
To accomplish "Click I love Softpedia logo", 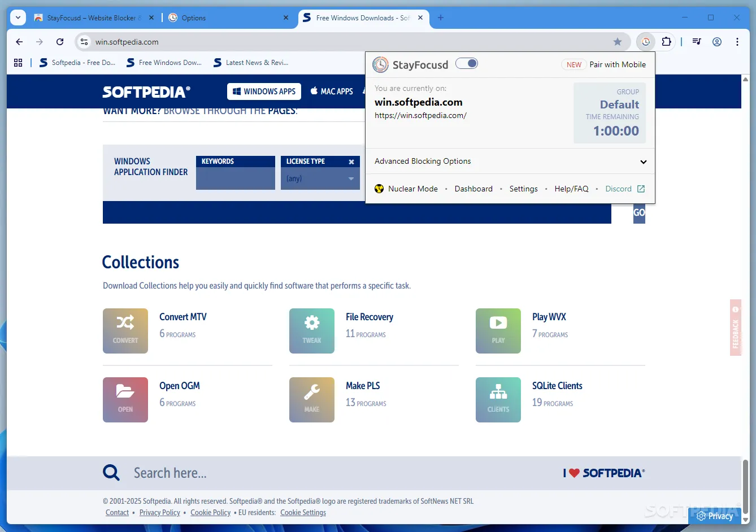I will (x=603, y=473).
